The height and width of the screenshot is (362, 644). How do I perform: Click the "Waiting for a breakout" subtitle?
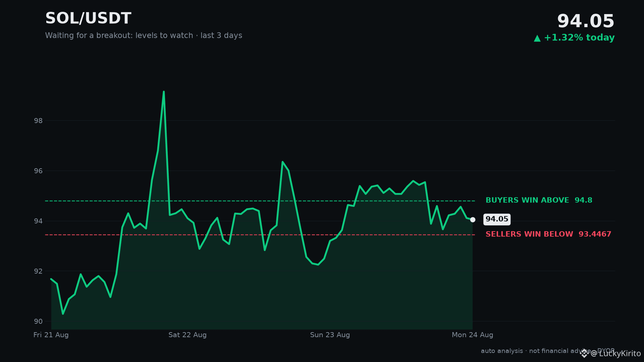144,36
